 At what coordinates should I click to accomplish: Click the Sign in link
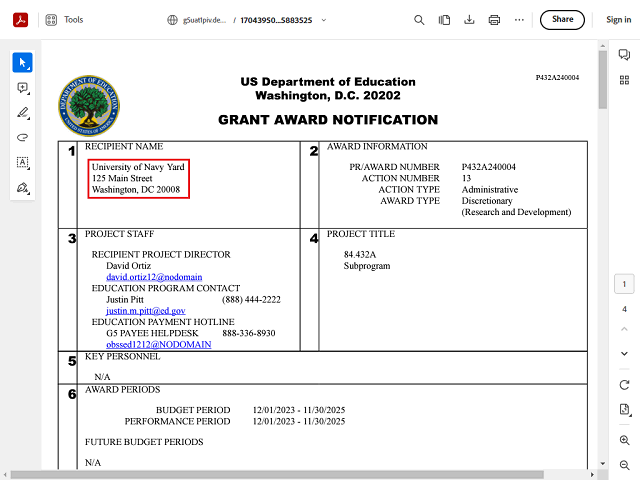pyautogui.click(x=618, y=19)
